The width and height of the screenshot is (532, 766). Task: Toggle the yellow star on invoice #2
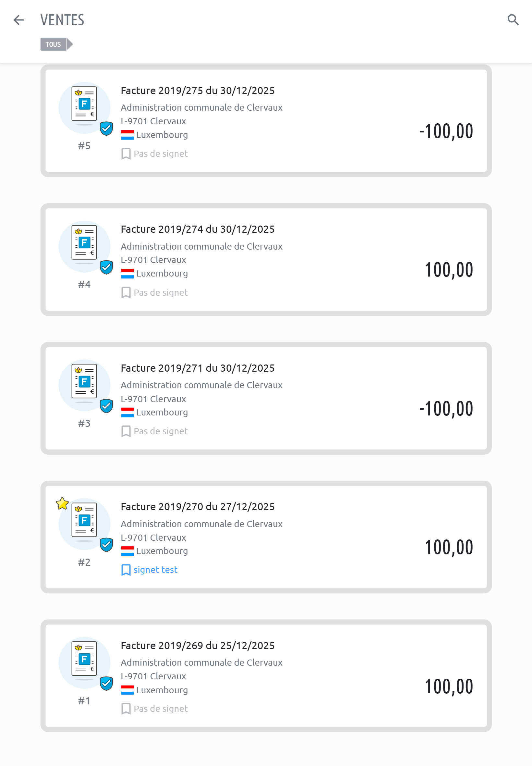(x=62, y=503)
